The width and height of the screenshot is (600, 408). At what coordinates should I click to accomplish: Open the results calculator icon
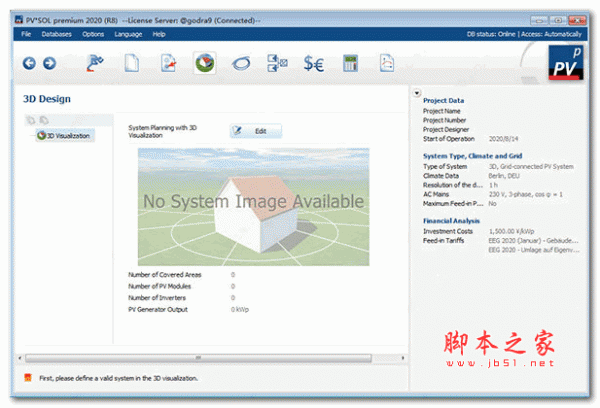(351, 63)
